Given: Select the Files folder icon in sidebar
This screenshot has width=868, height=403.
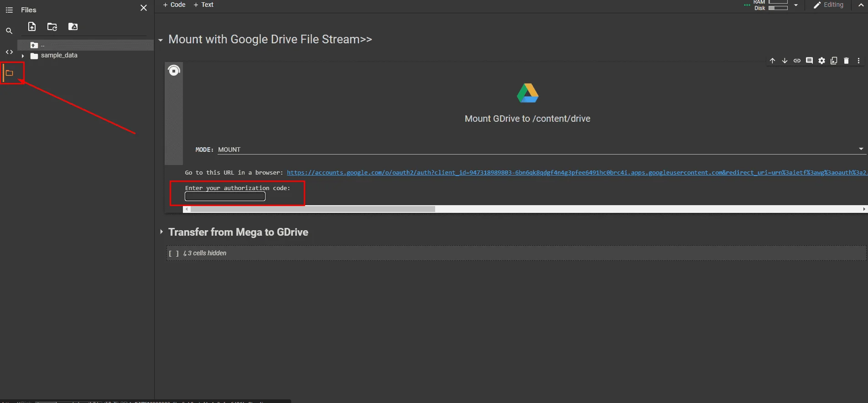Looking at the screenshot, I should [9, 73].
